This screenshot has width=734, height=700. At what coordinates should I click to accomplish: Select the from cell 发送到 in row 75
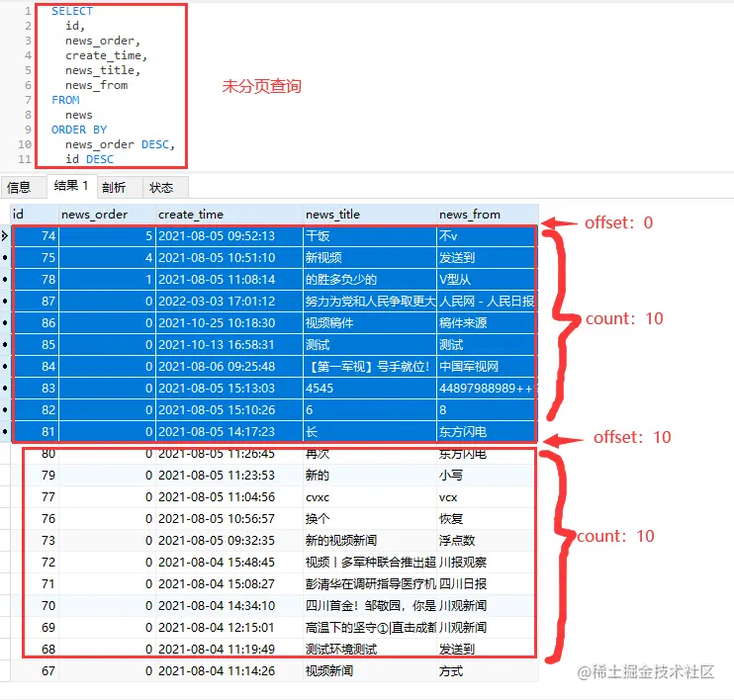pyautogui.click(x=488, y=258)
